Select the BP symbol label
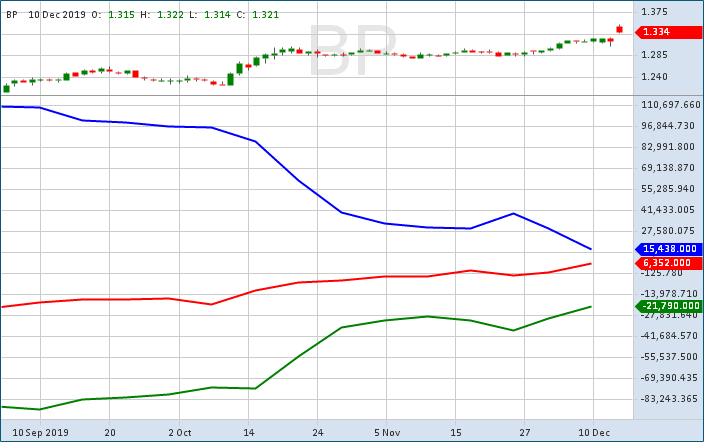Viewport: 704px width, 442px height. click(x=12, y=14)
